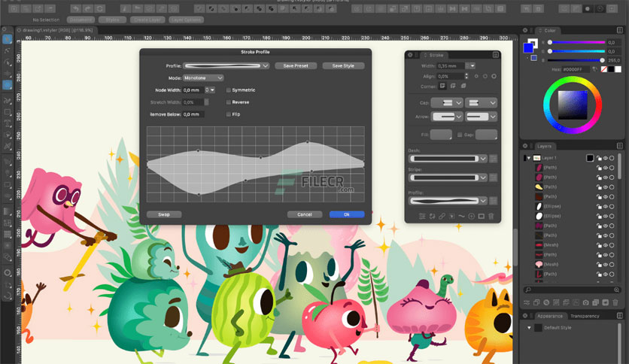
Task: Open the Stripe style dropdown
Action: point(448,177)
